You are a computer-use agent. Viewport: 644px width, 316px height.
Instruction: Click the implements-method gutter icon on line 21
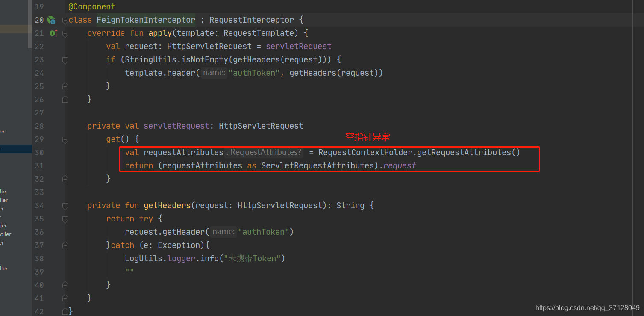point(53,33)
